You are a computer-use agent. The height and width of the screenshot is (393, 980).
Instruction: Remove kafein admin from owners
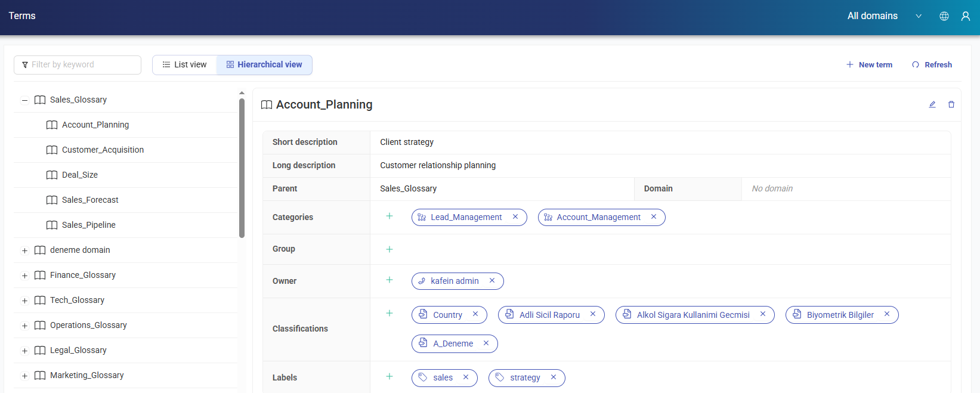coord(492,281)
